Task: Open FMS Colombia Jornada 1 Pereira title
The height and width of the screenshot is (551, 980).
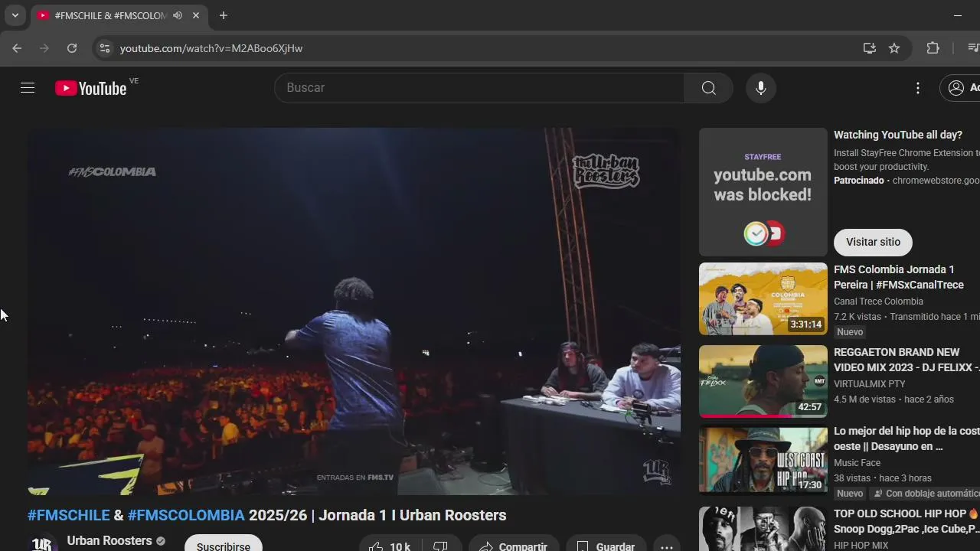Action: [899, 277]
